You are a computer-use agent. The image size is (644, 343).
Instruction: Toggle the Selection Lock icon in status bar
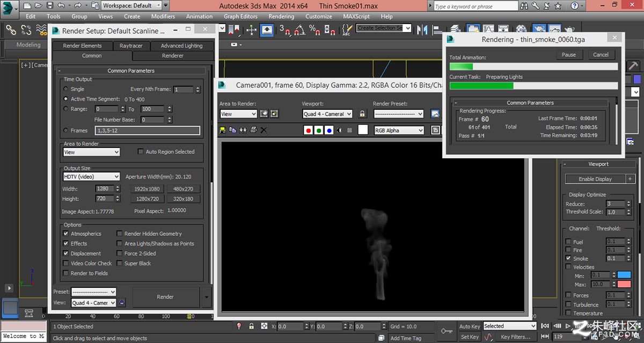click(252, 326)
